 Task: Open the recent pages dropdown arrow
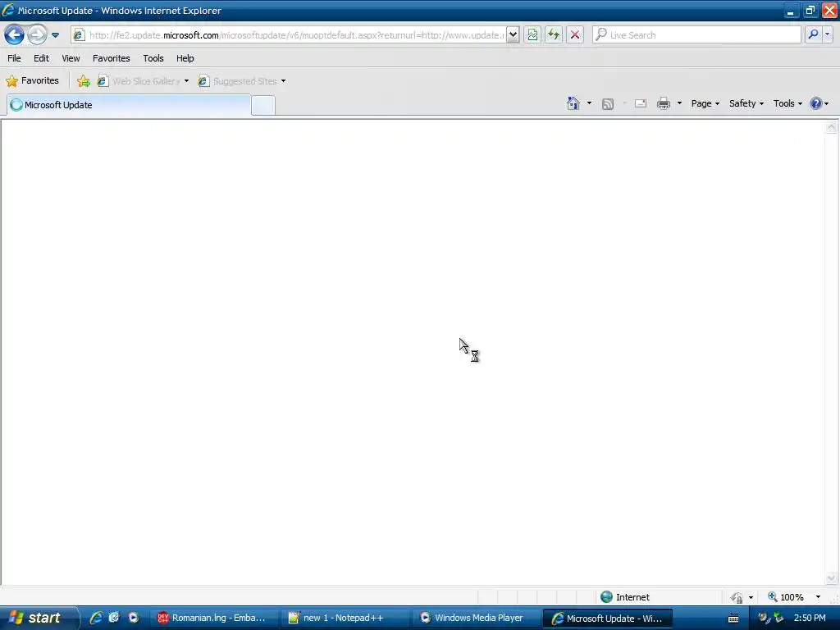pyautogui.click(x=55, y=35)
